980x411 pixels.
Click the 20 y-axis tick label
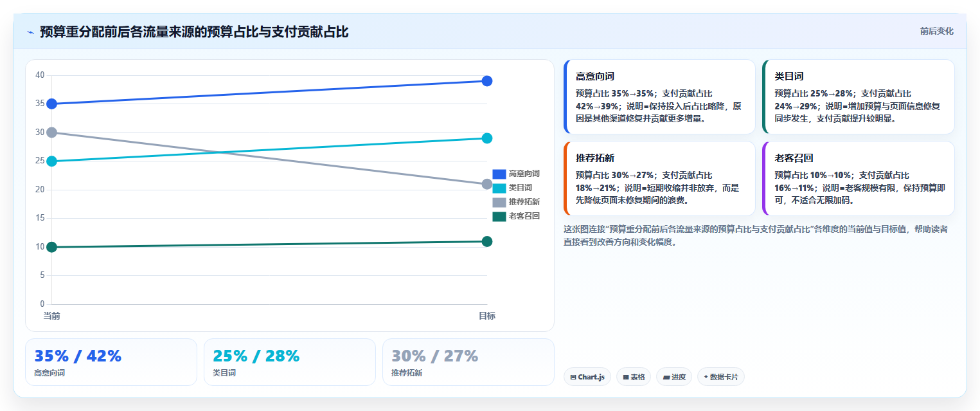tap(40, 190)
